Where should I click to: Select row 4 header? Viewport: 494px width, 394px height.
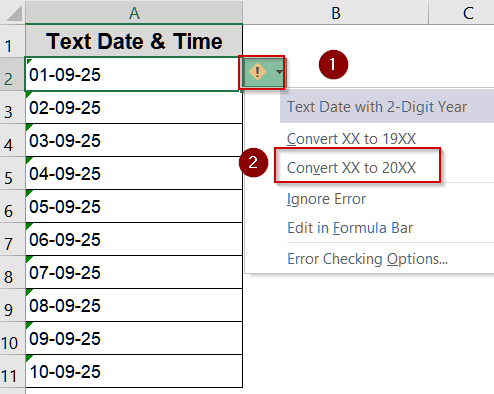point(12,140)
